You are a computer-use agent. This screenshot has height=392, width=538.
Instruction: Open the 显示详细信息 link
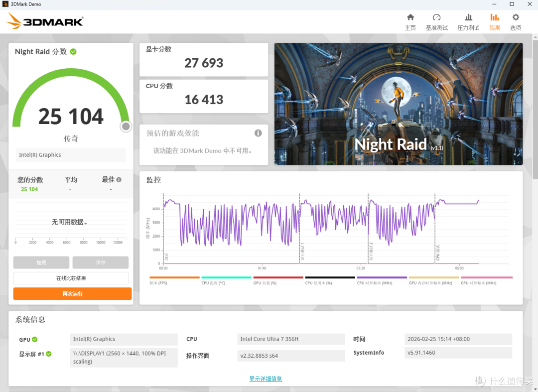coord(266,379)
